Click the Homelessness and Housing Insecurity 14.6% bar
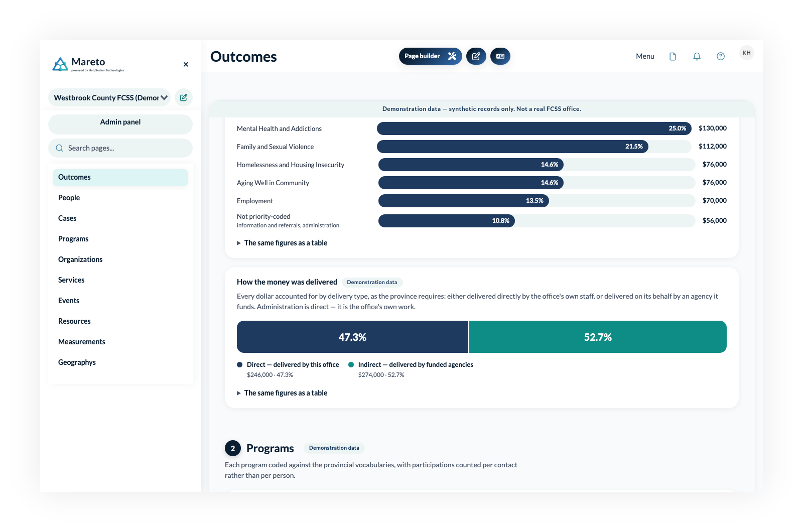 [471, 165]
